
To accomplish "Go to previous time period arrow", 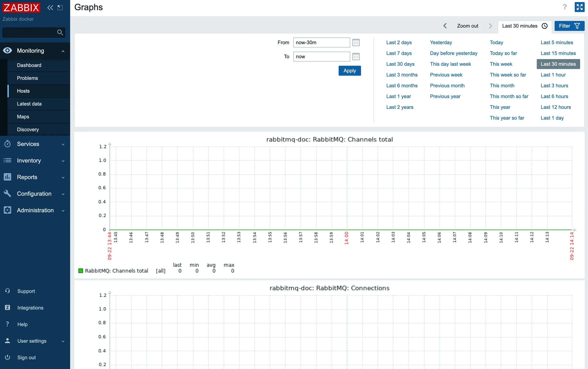I will (445, 26).
